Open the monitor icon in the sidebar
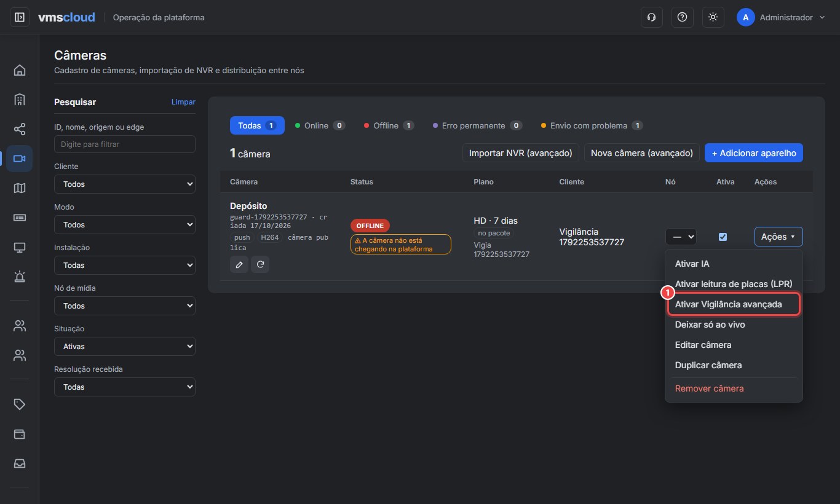Screen dimensions: 840x504 (20, 247)
